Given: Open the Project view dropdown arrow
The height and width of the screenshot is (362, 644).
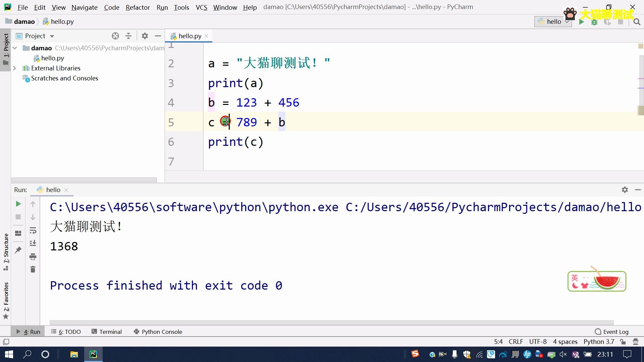Looking at the screenshot, I should coord(52,36).
